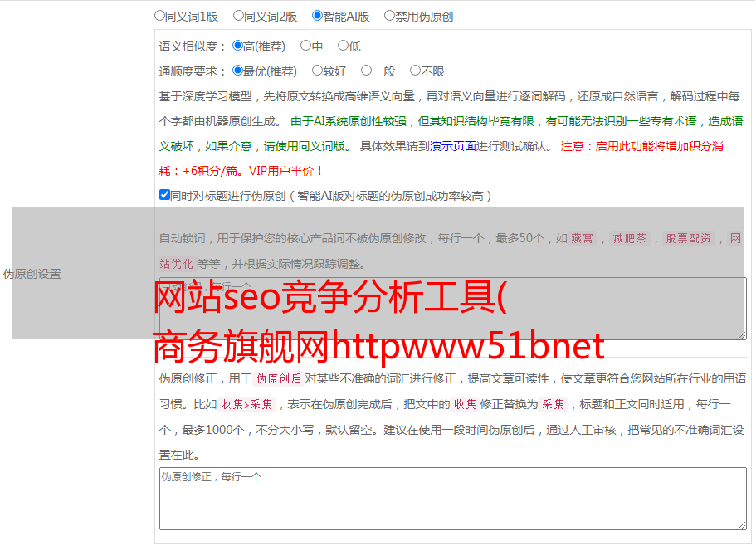Select the 同义词1版 radio option
This screenshot has width=756, height=546.
tap(159, 16)
